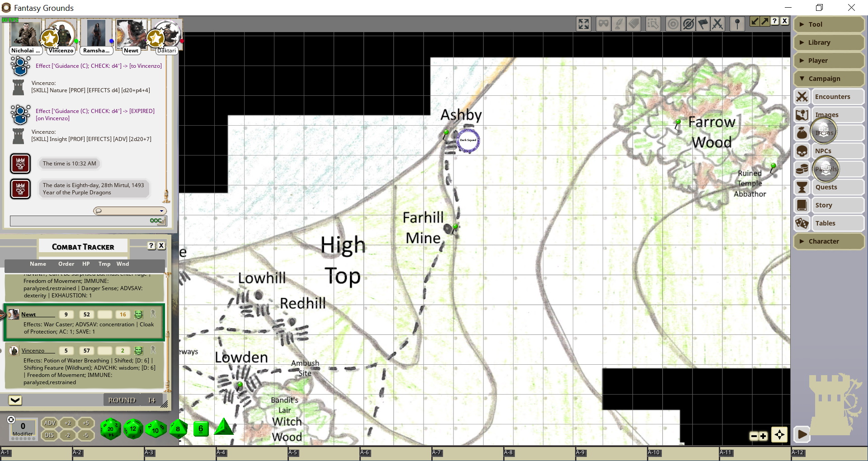Open the chat mode dropdown
This screenshot has width=868, height=461.
click(130, 211)
